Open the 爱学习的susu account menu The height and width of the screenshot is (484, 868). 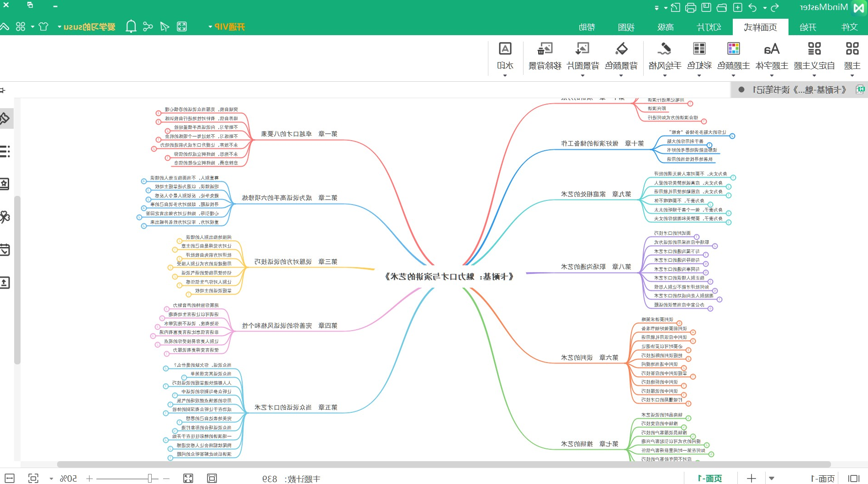click(86, 26)
